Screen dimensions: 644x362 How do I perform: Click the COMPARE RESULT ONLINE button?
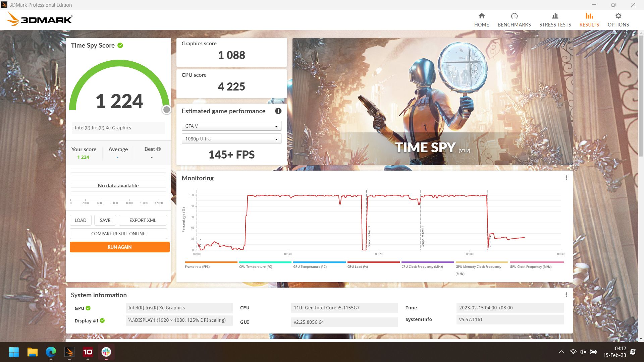coord(118,233)
